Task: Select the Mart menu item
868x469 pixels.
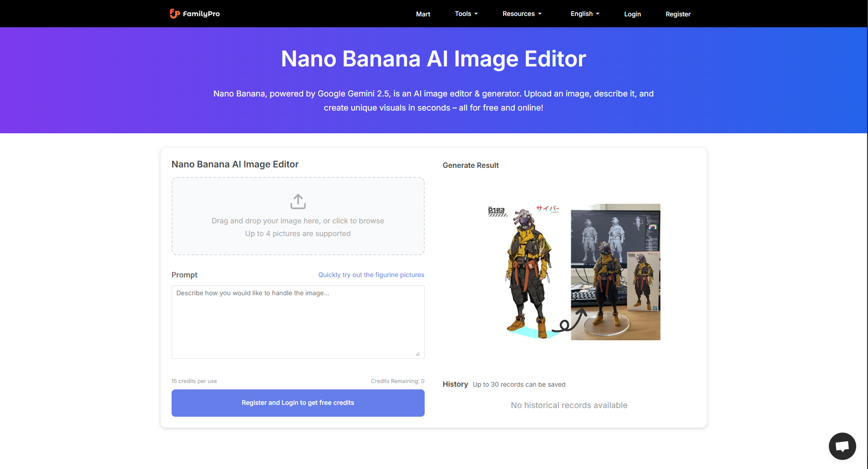Action: (423, 14)
